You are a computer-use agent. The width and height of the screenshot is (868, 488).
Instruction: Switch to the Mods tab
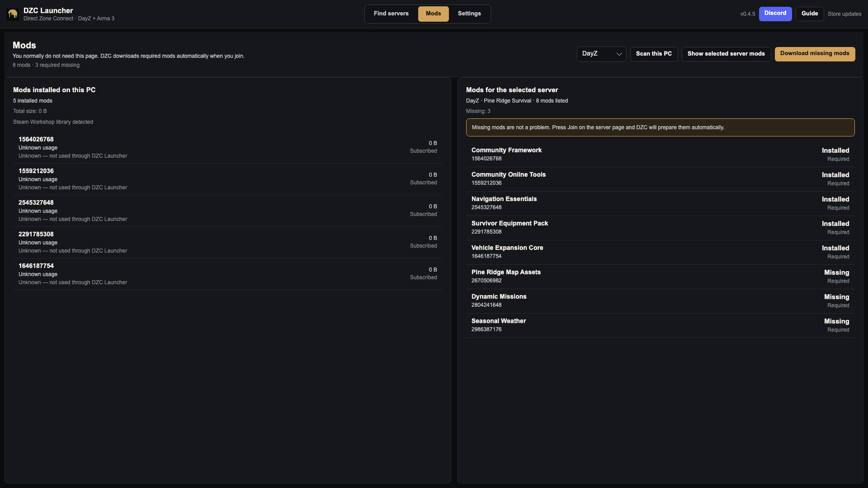[433, 14]
